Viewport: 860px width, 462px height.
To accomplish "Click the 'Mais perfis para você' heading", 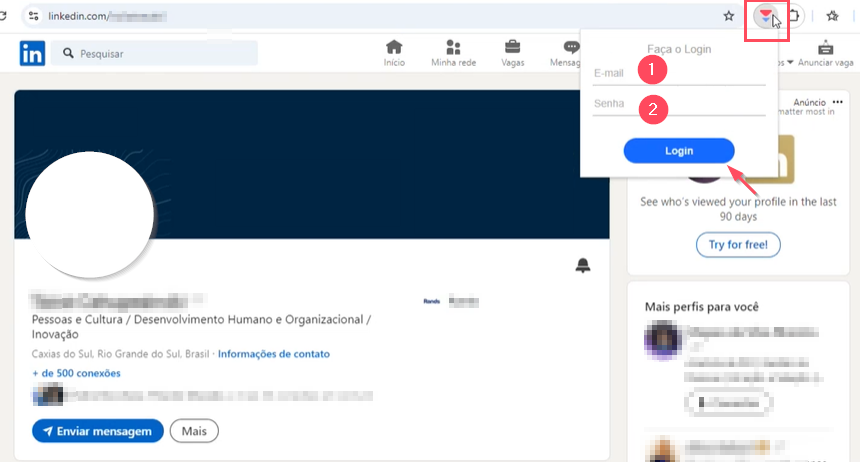I will click(x=701, y=307).
